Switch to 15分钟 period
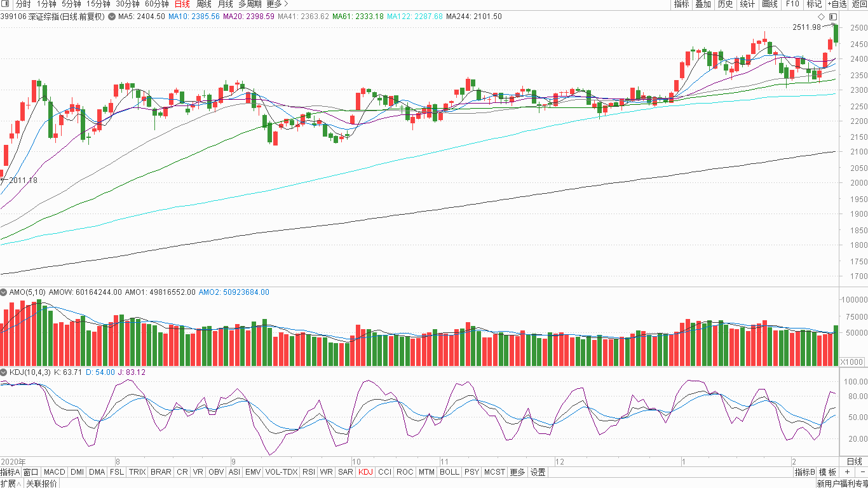This screenshot has height=488, width=868. (98, 4)
